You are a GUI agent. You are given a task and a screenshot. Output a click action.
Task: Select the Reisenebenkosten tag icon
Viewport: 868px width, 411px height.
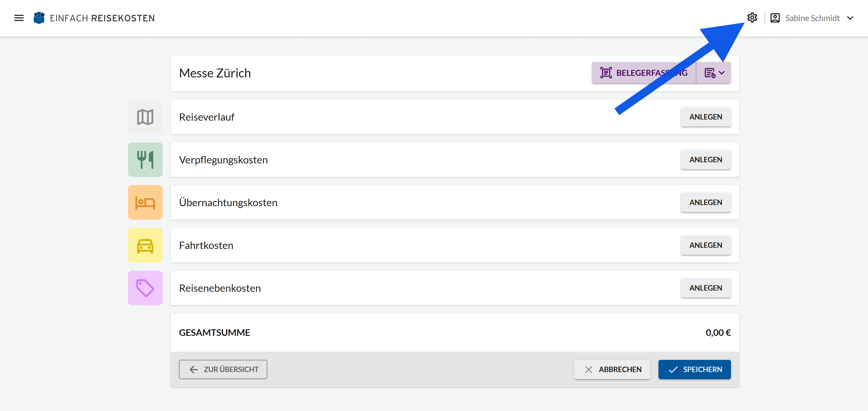[x=145, y=288]
